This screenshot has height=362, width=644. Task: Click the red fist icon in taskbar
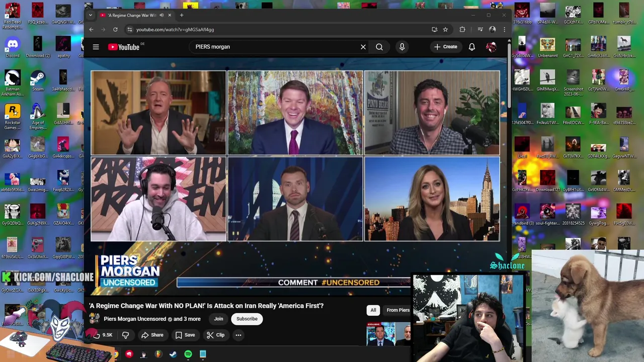tap(129, 354)
